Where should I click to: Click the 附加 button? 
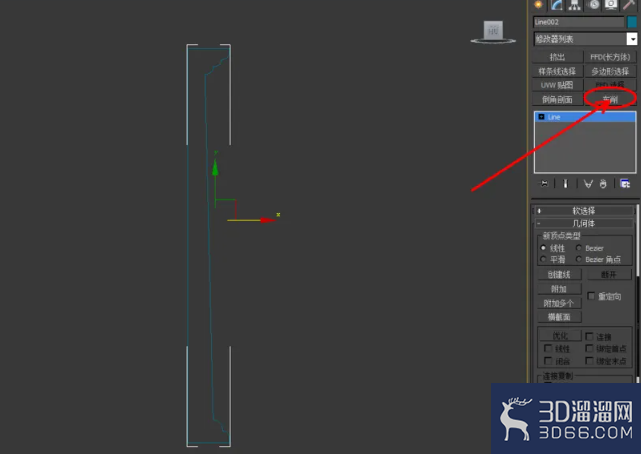click(559, 289)
